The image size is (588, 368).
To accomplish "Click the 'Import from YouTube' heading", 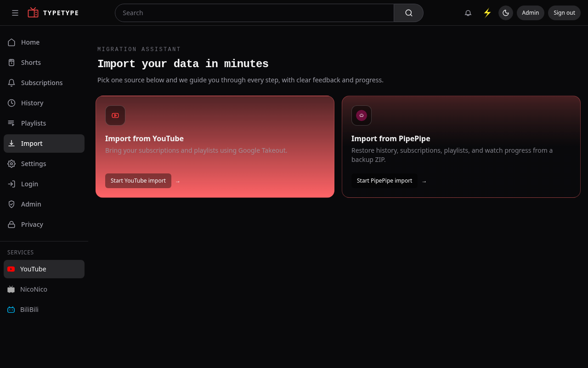I will (144, 138).
